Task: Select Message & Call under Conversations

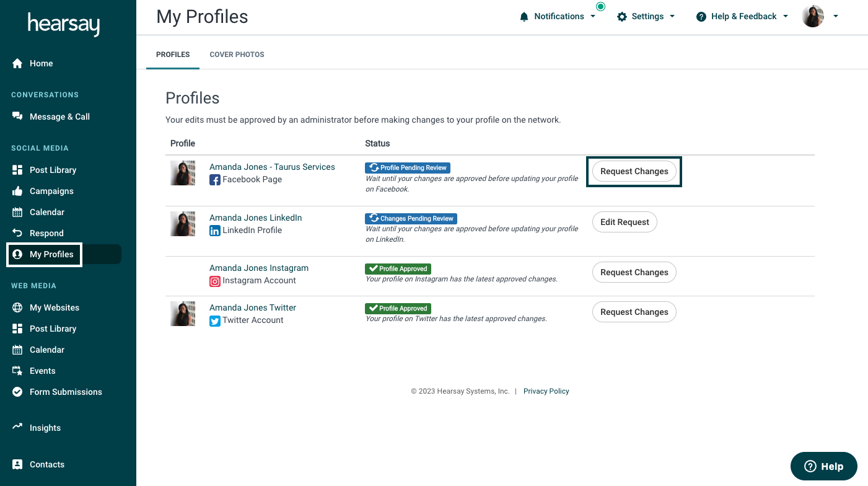Action: point(59,117)
